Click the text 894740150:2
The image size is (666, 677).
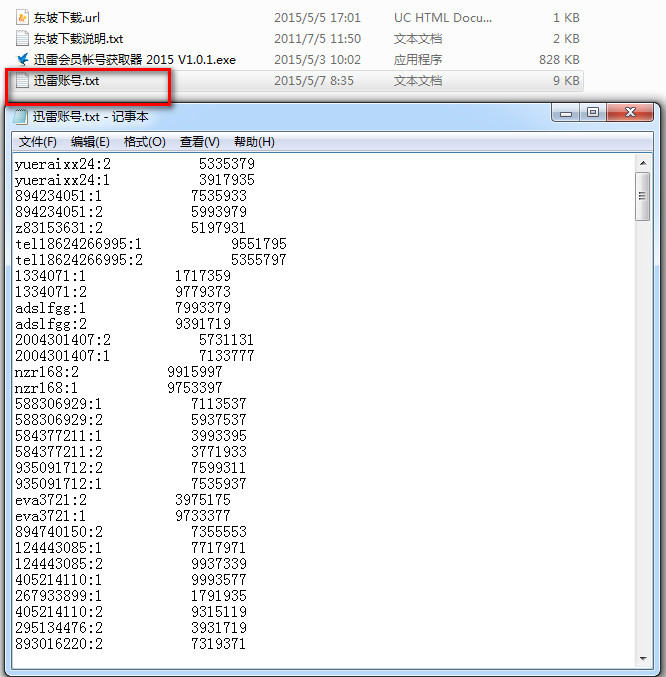click(59, 532)
